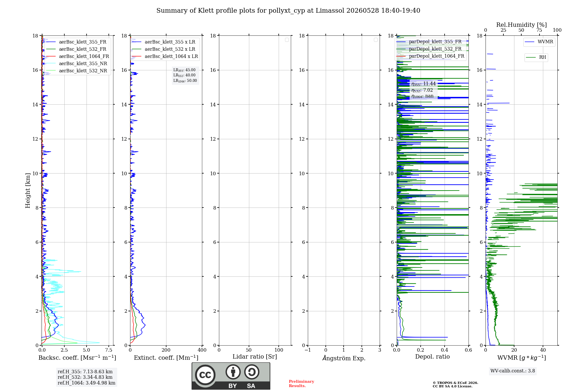
Task: Click the LR355: 45.00 value
Action: point(184,70)
